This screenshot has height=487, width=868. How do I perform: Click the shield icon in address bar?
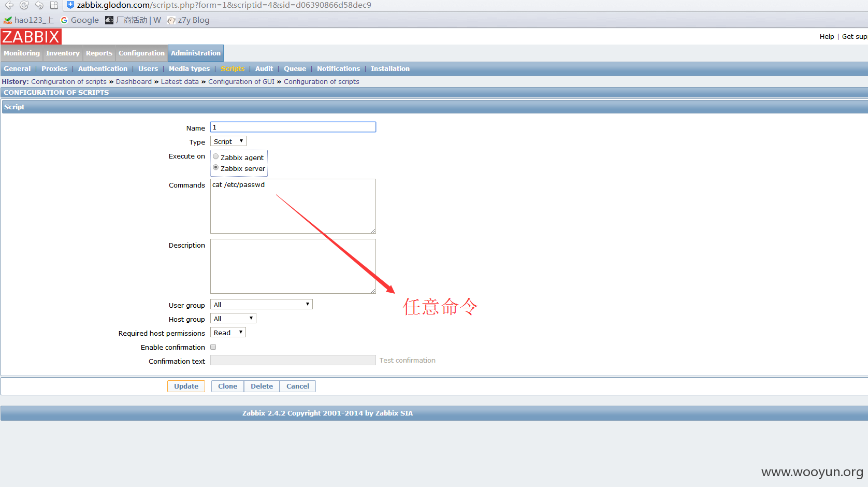point(70,5)
